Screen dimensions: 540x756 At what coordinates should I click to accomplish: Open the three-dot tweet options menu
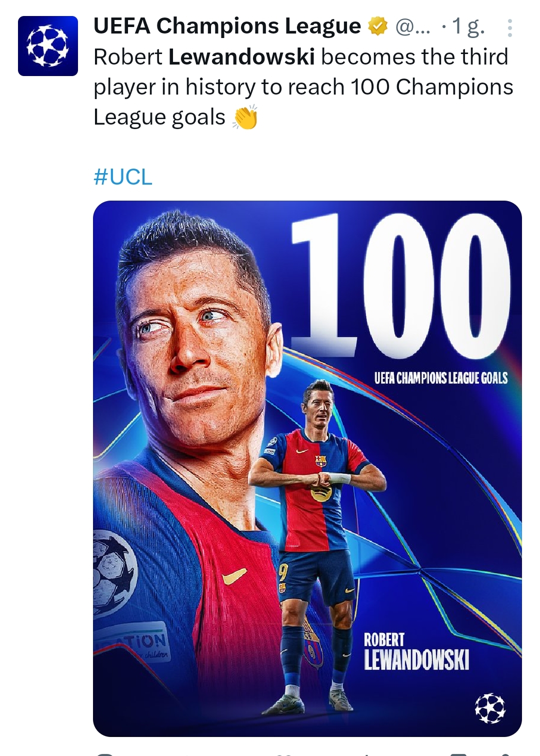[x=509, y=28]
